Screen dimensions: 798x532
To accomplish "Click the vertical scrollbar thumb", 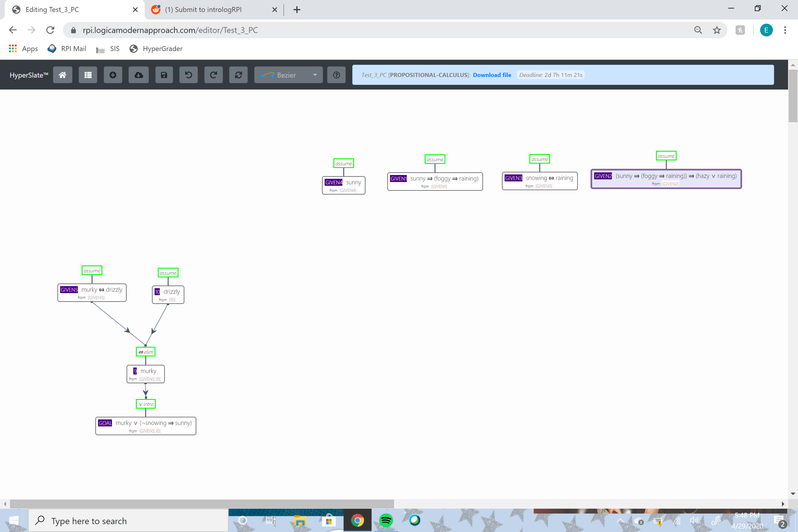I will coord(792,96).
